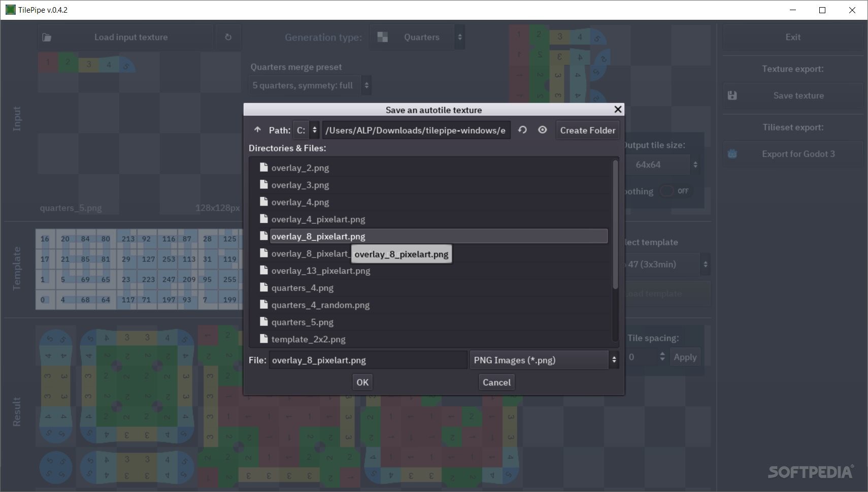Cancel the save dialog

[x=496, y=382]
